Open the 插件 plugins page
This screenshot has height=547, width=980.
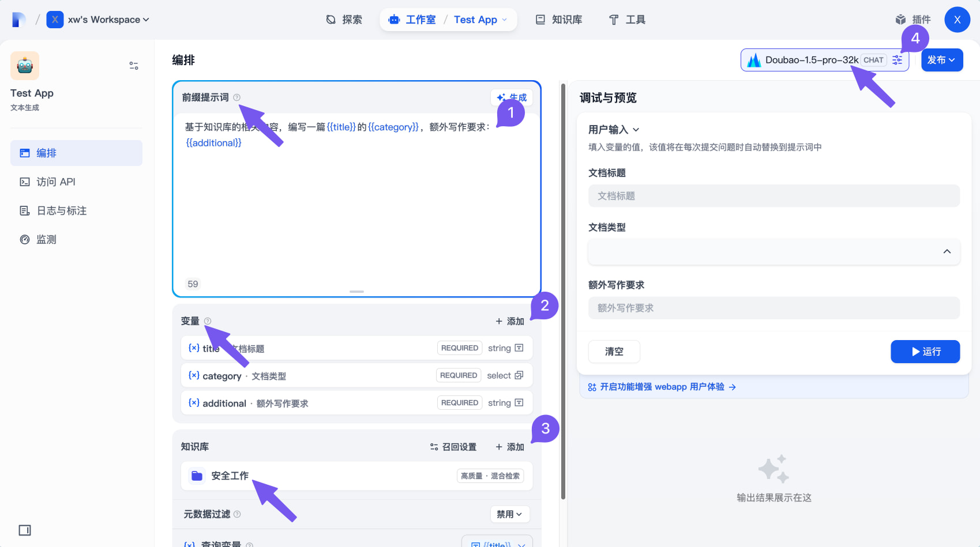(x=913, y=20)
